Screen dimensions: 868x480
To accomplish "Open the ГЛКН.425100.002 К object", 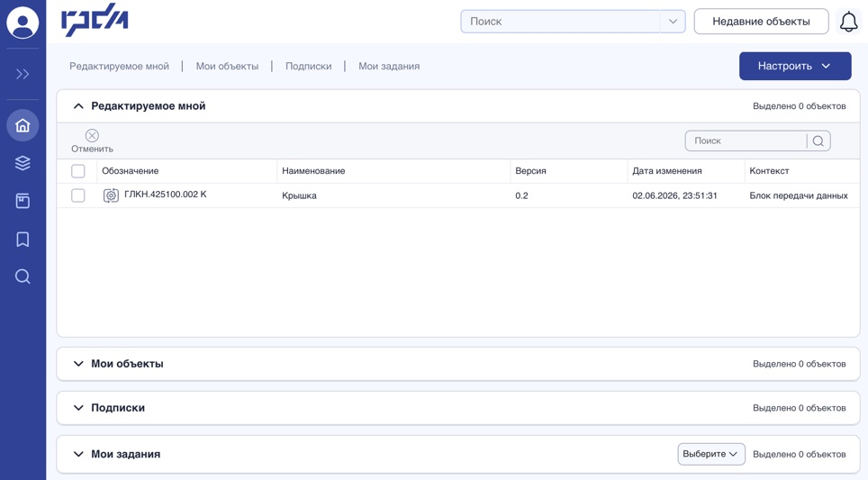I will coord(165,195).
